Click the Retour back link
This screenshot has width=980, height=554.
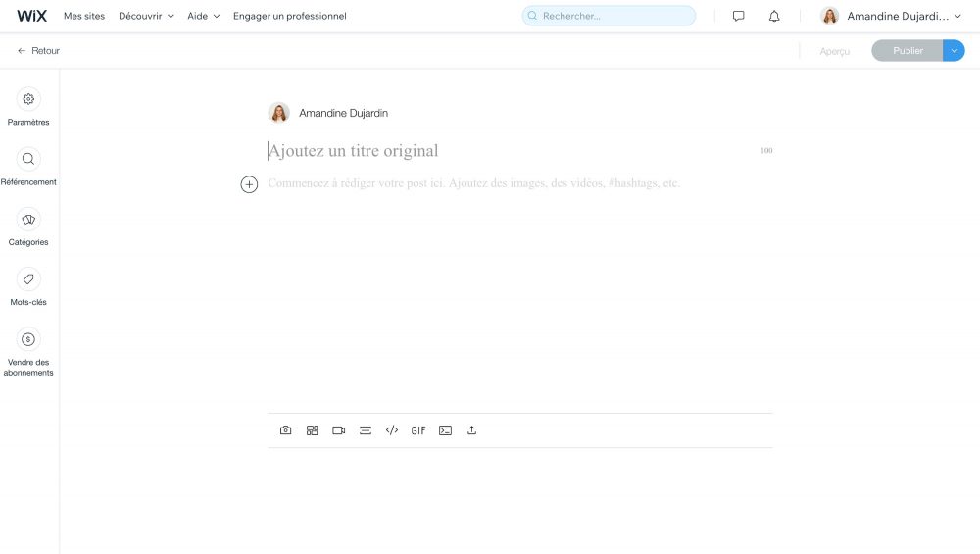(x=39, y=51)
